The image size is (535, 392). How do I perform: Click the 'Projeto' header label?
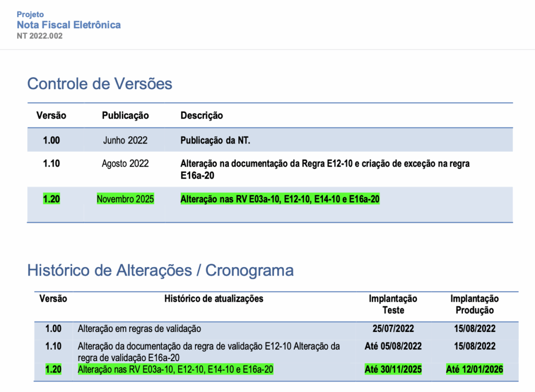click(x=30, y=15)
